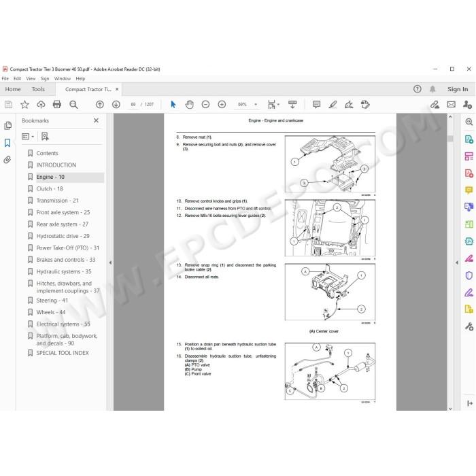Open fit page options icon
Image resolution: width=476 pixels, height=476 pixels.
pyautogui.click(x=272, y=105)
